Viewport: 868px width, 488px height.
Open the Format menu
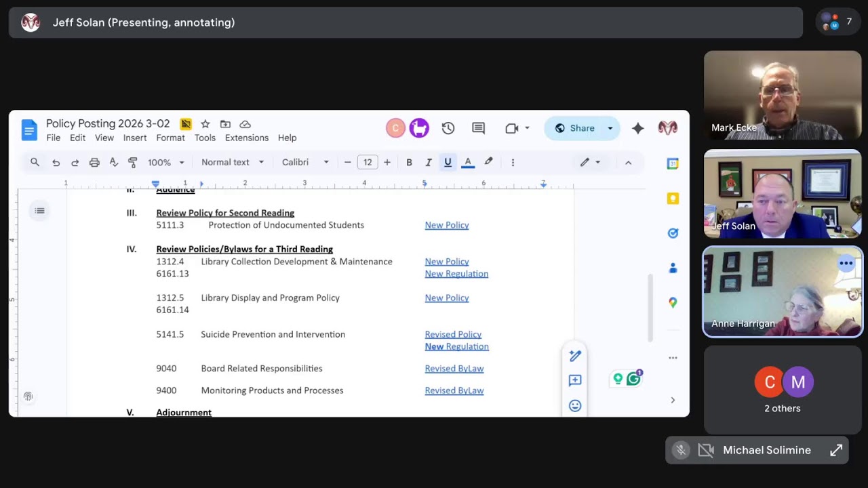[x=170, y=138]
